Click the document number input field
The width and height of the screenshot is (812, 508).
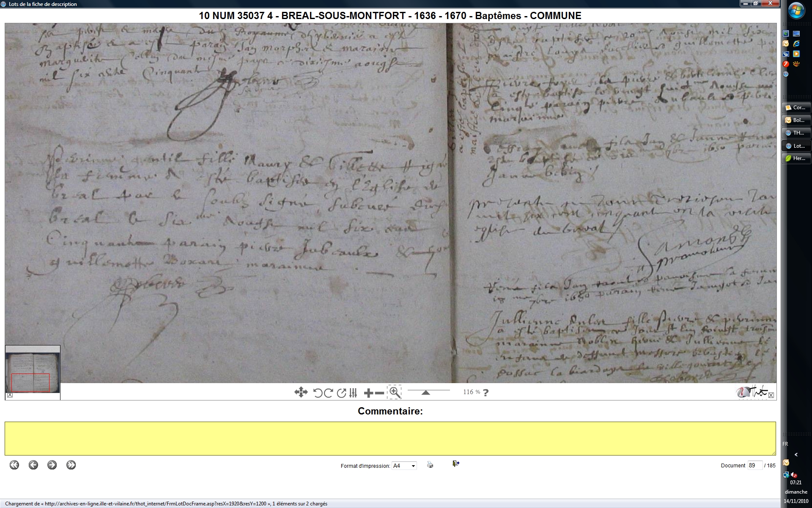(x=754, y=465)
